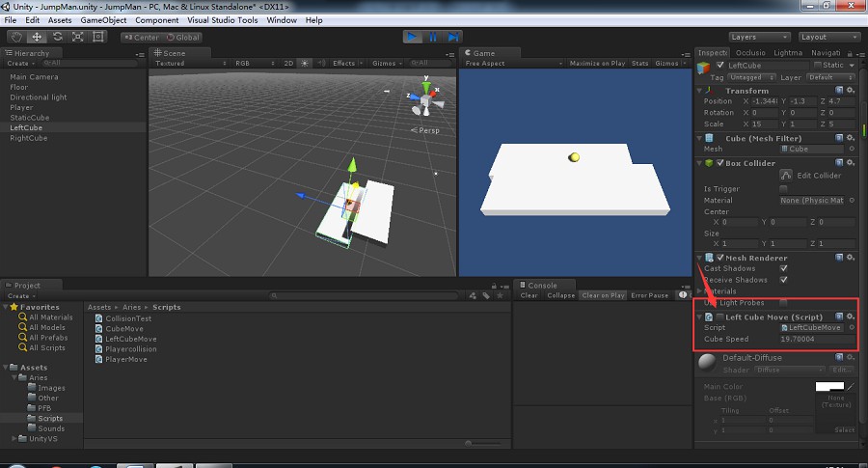
Task: Click the Main Color white swatch
Action: point(829,386)
